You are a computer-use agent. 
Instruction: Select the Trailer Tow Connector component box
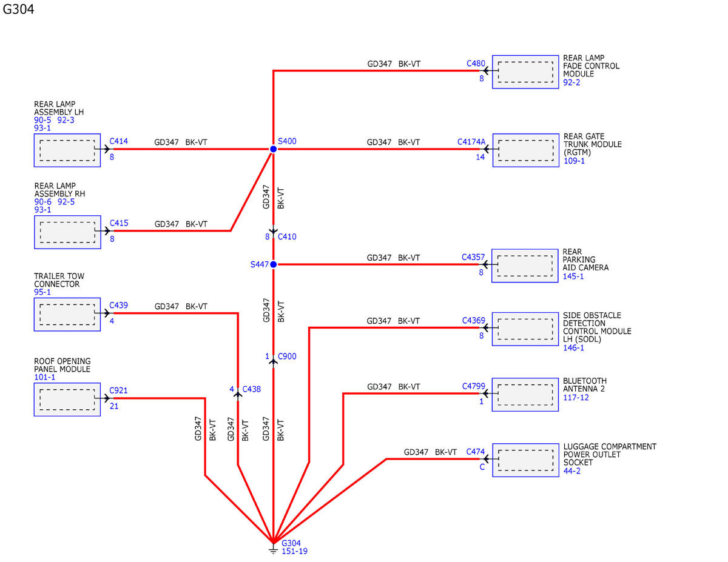67,314
